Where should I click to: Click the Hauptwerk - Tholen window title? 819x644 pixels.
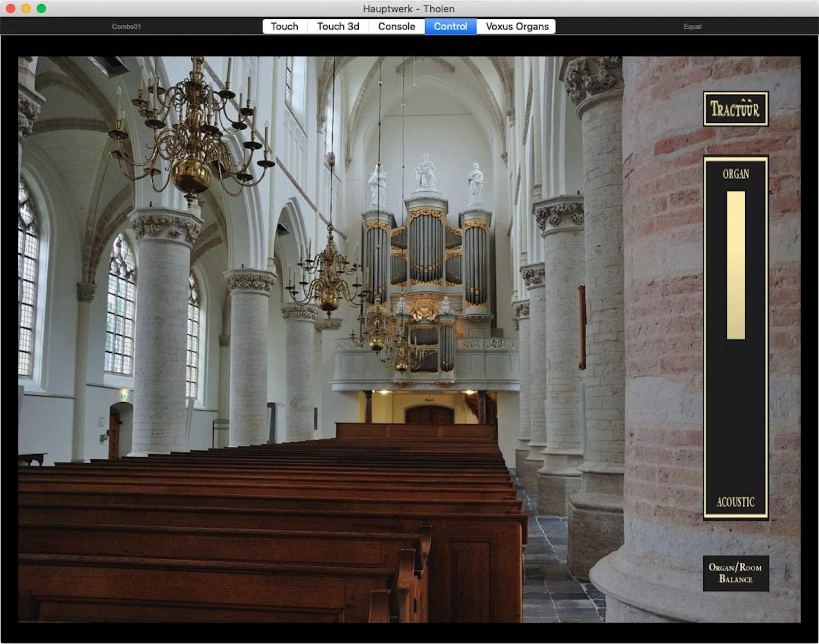[x=409, y=9]
